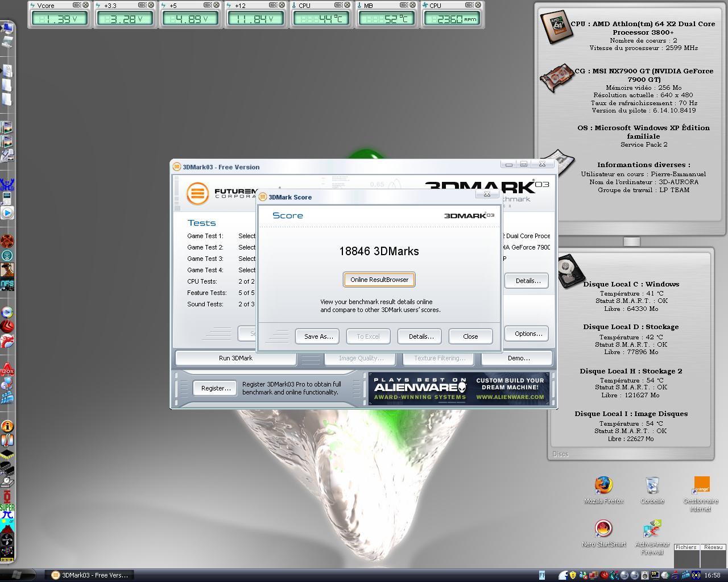
Task: Click the Sound Tests 2 of 3 row
Action: tap(221, 304)
